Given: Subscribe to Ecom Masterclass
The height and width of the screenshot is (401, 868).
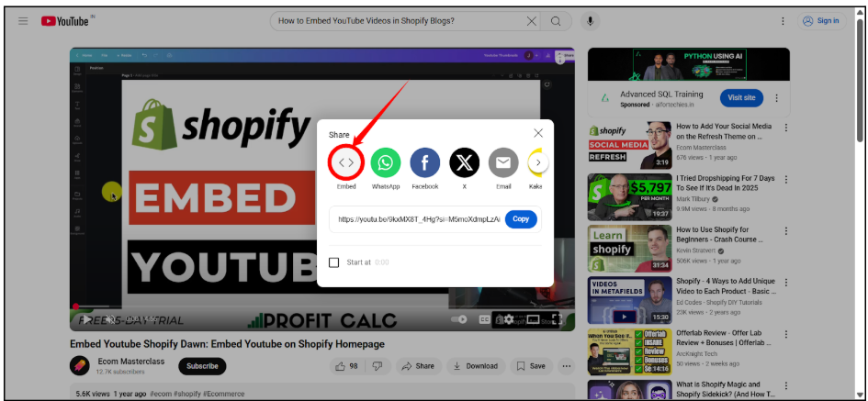Looking at the screenshot, I should (202, 366).
